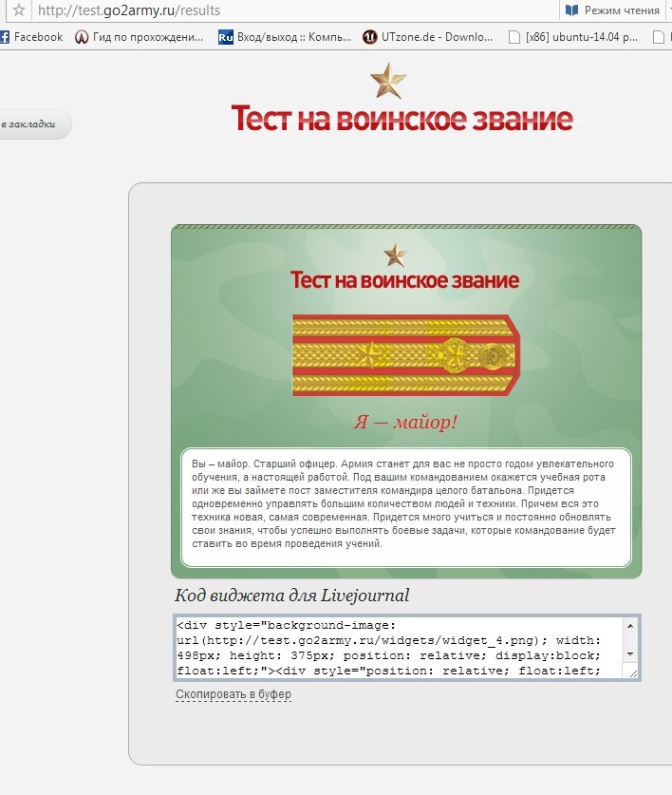Image resolution: width=672 pixels, height=795 pixels.
Task: Open the 'Вход/выход :: Компь...' bookmark
Action: point(285,37)
